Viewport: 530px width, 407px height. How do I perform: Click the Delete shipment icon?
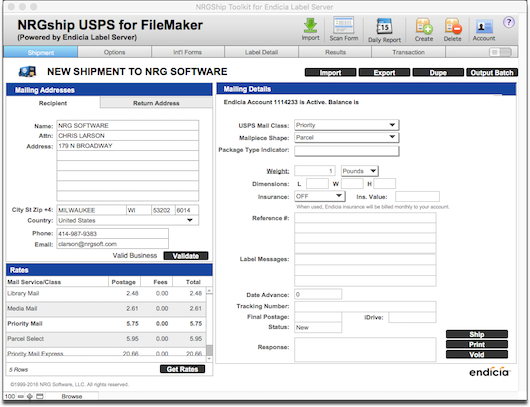pos(453,30)
